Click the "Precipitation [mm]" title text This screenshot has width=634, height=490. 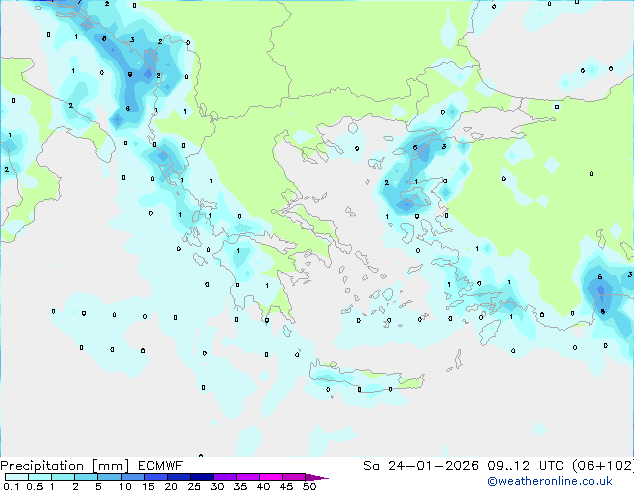pos(64,466)
